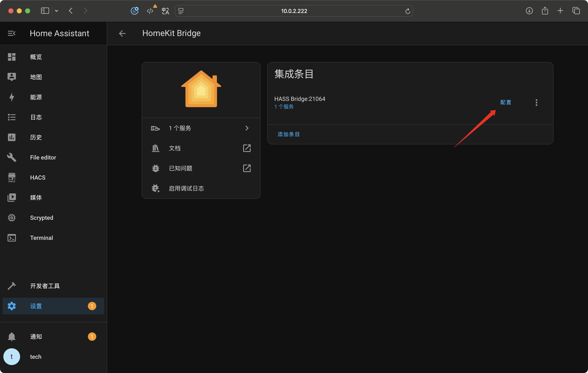
Task: Open Safari tab group dropdown arrow
Action: [56, 11]
